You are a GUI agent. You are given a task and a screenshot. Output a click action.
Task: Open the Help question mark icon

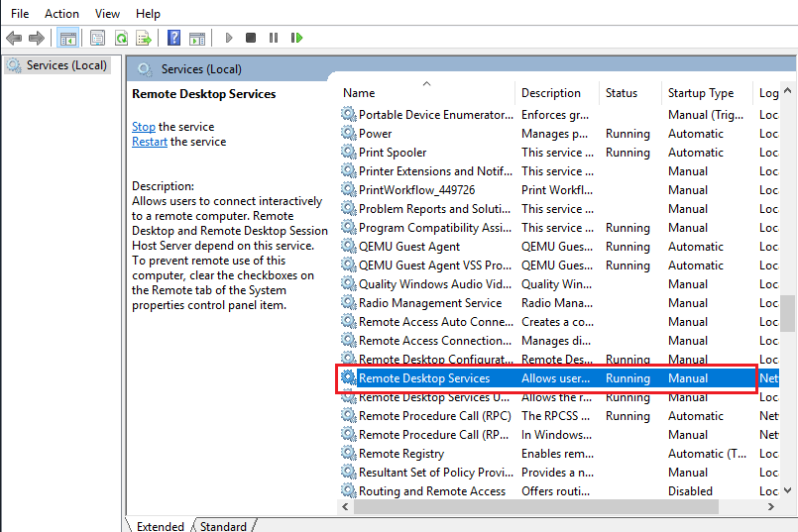[x=173, y=38]
